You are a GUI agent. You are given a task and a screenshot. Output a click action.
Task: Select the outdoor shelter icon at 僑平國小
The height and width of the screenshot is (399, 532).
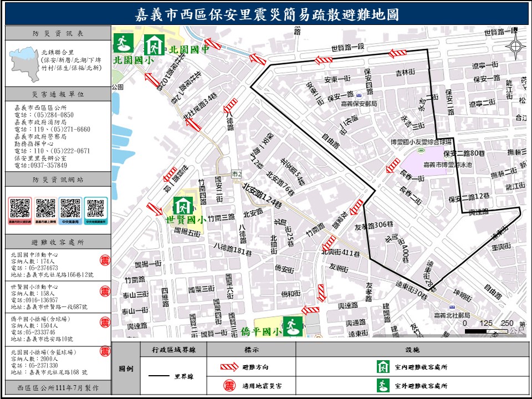click(x=293, y=326)
